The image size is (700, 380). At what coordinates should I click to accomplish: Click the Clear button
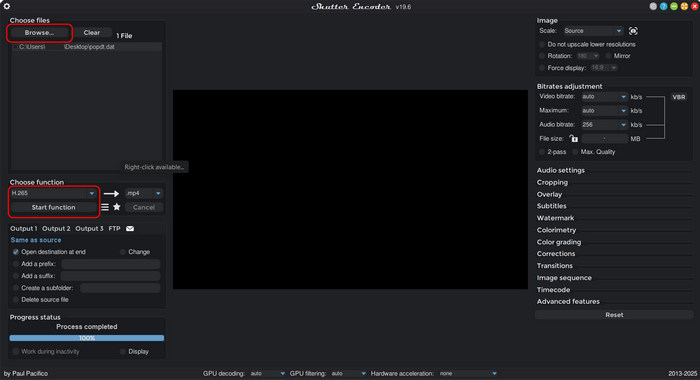[92, 33]
